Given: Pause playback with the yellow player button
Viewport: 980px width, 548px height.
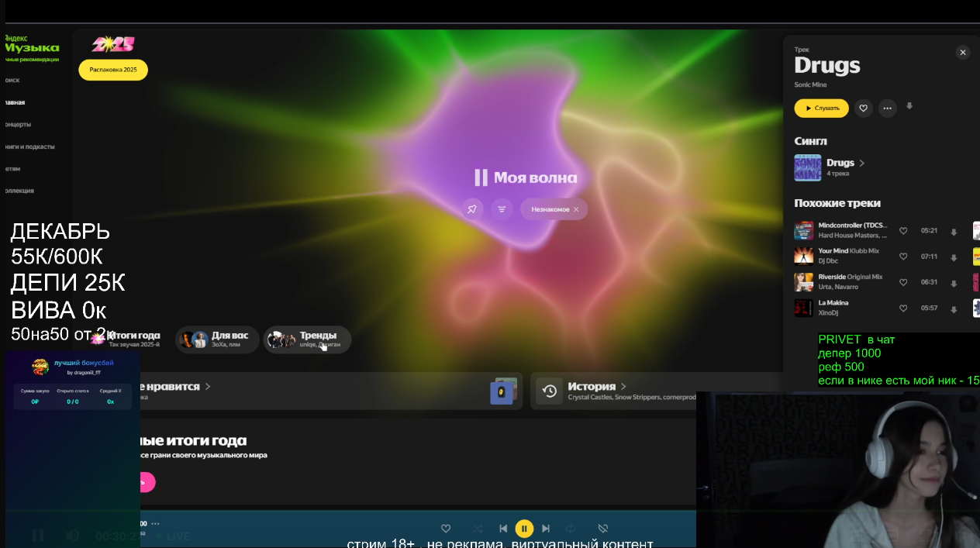Looking at the screenshot, I should 524,529.
